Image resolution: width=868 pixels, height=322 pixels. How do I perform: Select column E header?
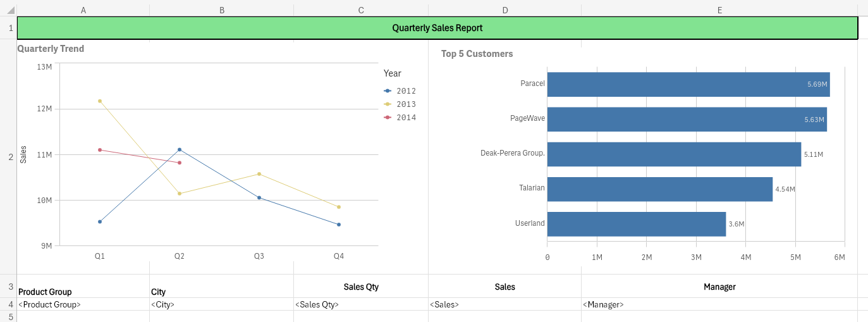(719, 10)
